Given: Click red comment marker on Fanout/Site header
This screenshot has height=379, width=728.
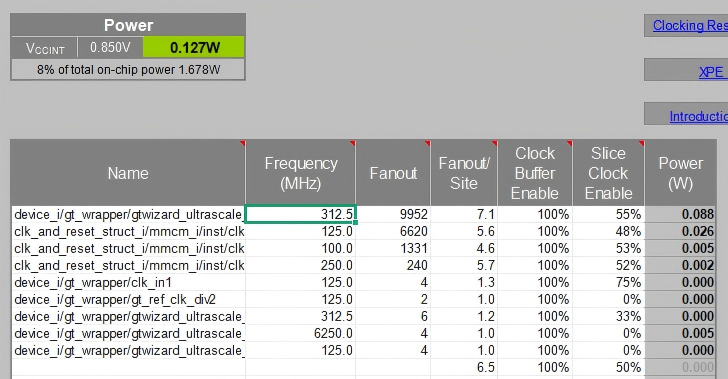Looking at the screenshot, I should coord(494,144).
